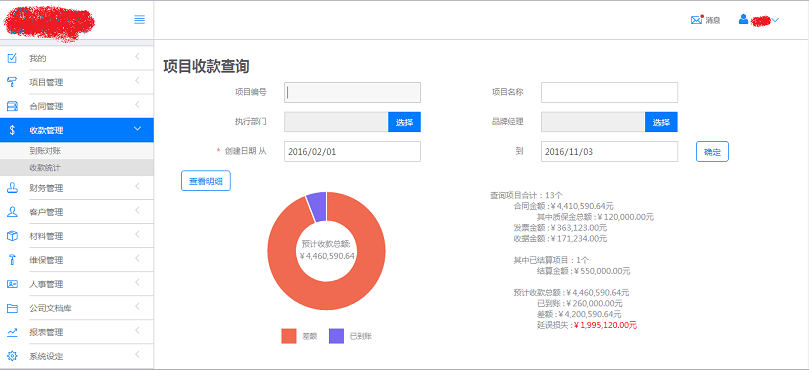809x370 pixels.
Task: Expand the 财务管理 chevron
Action: tap(137, 186)
